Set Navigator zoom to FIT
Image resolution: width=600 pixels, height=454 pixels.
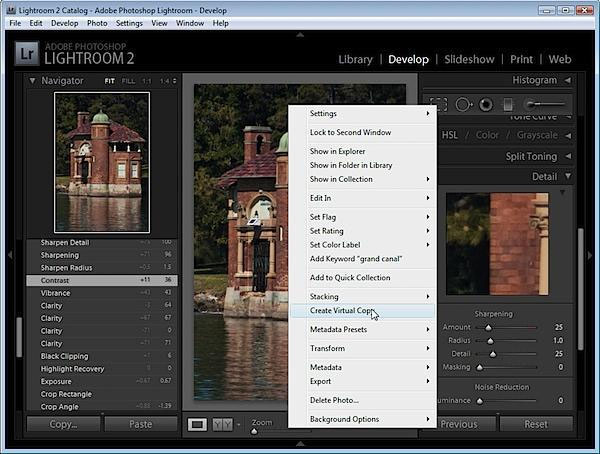(109, 81)
